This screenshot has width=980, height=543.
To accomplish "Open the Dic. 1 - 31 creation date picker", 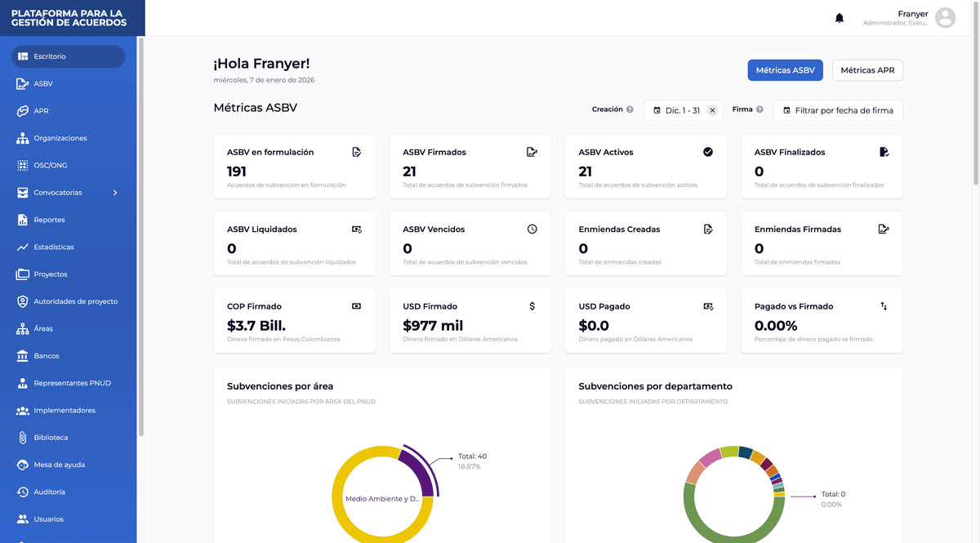I will tap(676, 110).
